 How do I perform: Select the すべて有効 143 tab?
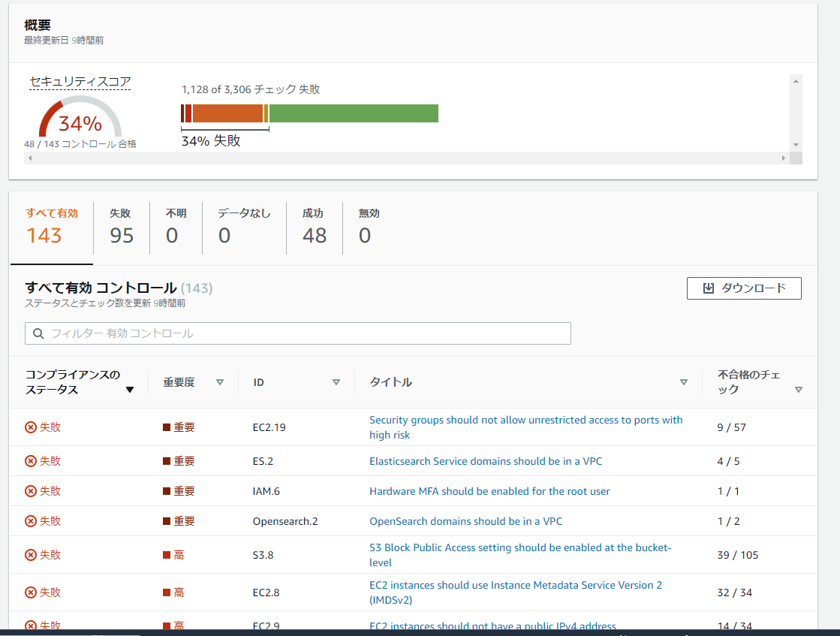52,228
